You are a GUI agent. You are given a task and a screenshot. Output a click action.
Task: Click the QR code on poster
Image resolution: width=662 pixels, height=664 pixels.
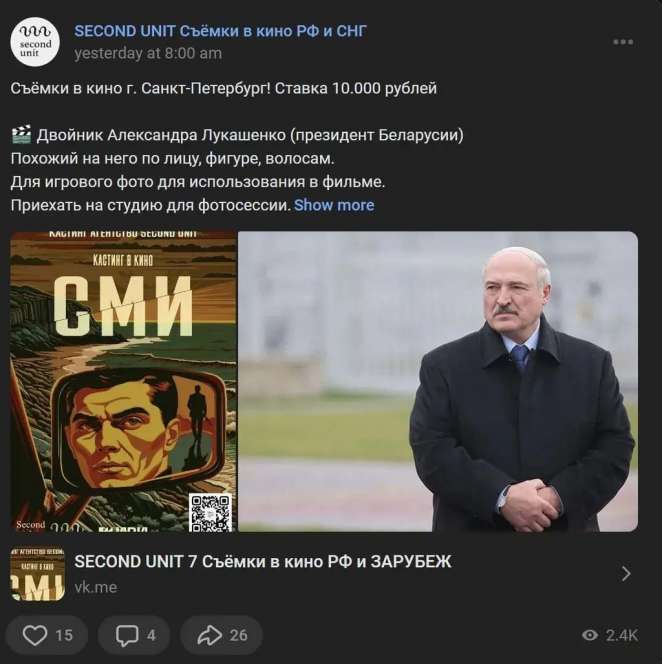[x=211, y=512]
